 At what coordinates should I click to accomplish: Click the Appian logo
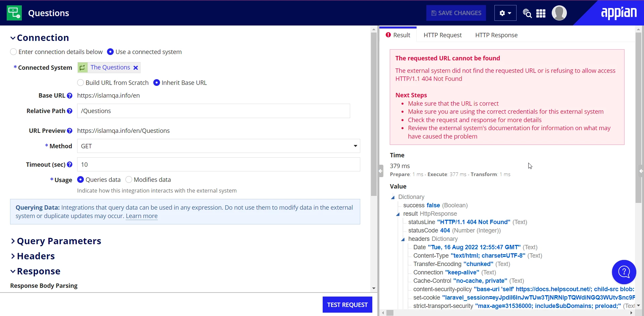pyautogui.click(x=619, y=13)
